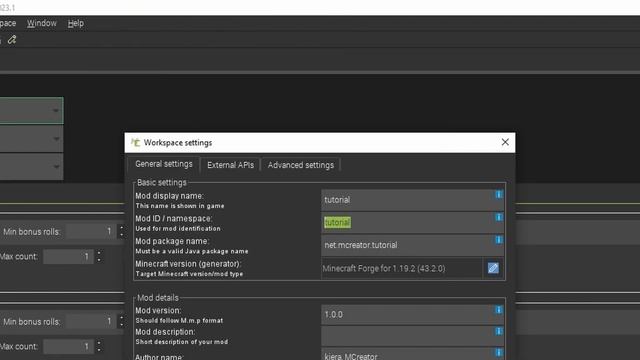
Task: Click the Mod package name field
Action: pyautogui.click(x=412, y=245)
